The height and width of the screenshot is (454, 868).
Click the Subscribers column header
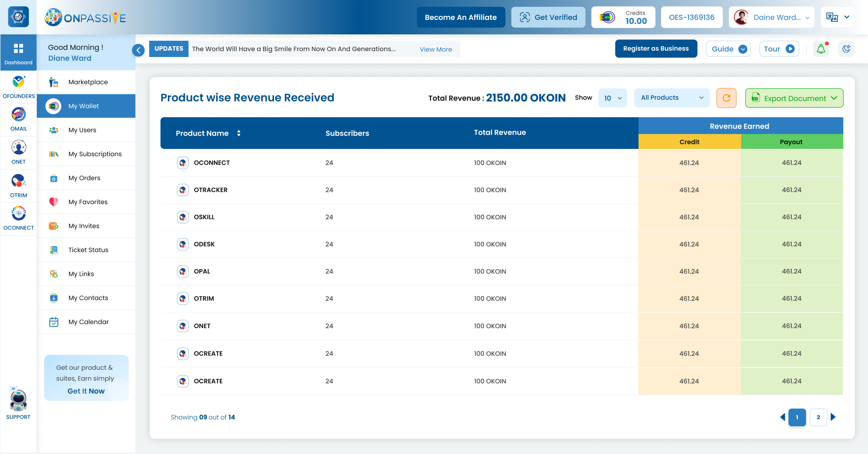[347, 133]
